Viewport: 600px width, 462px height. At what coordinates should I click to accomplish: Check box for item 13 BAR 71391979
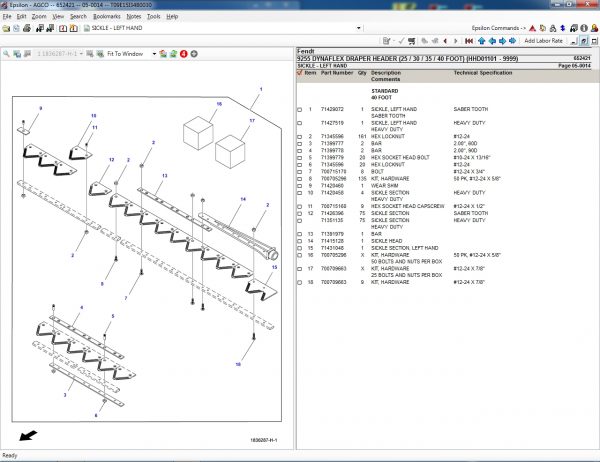[x=300, y=234]
